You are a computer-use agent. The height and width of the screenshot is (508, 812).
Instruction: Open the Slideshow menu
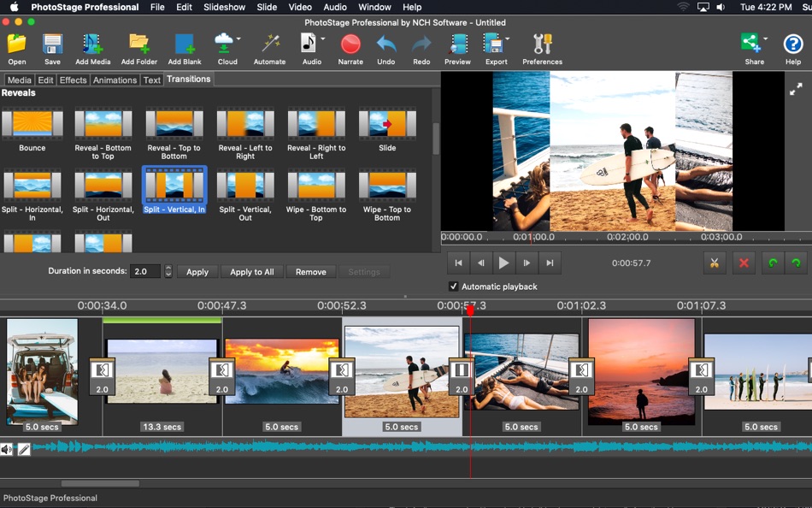tap(224, 7)
